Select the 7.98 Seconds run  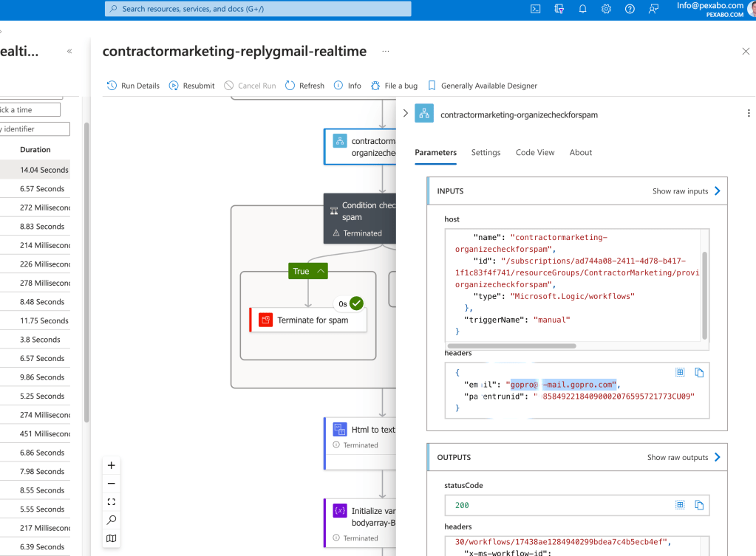[x=35, y=471]
